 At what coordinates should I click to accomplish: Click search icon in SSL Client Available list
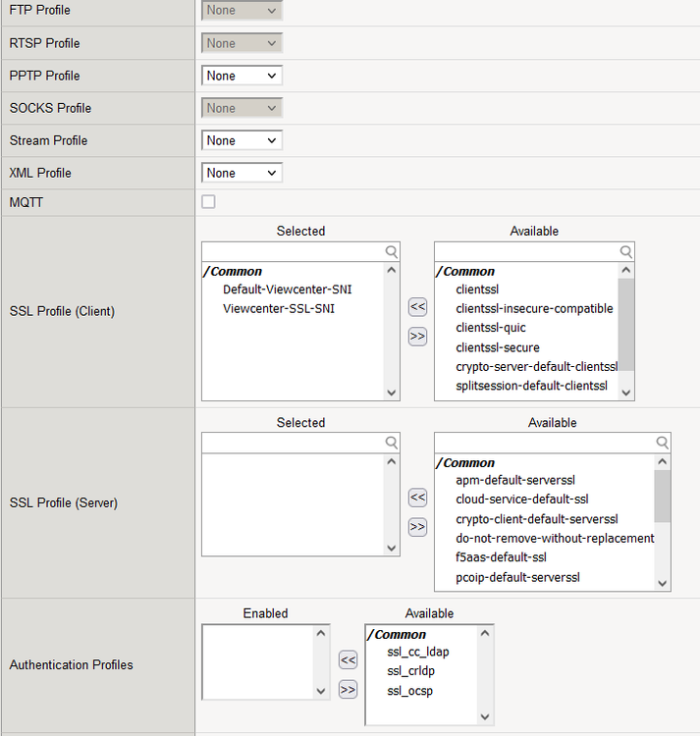pos(625,251)
